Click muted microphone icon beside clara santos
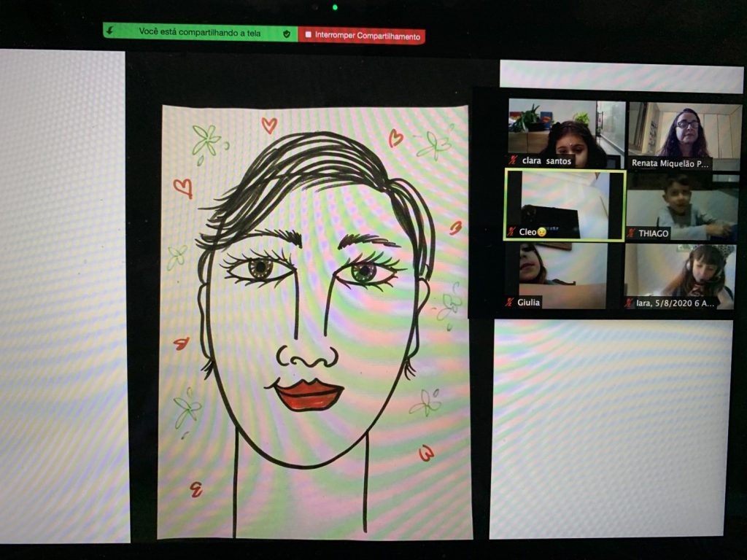 coord(513,160)
